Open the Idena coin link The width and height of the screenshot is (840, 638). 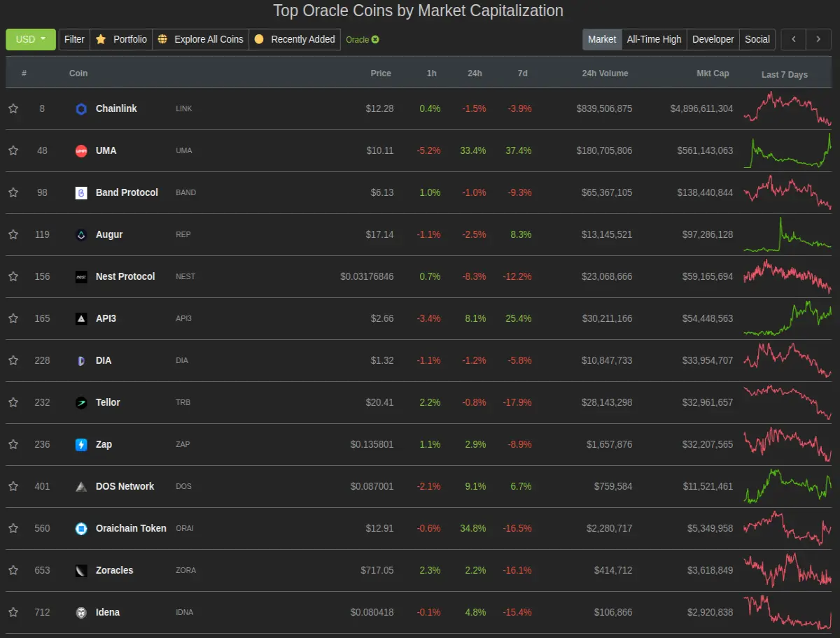coord(108,612)
